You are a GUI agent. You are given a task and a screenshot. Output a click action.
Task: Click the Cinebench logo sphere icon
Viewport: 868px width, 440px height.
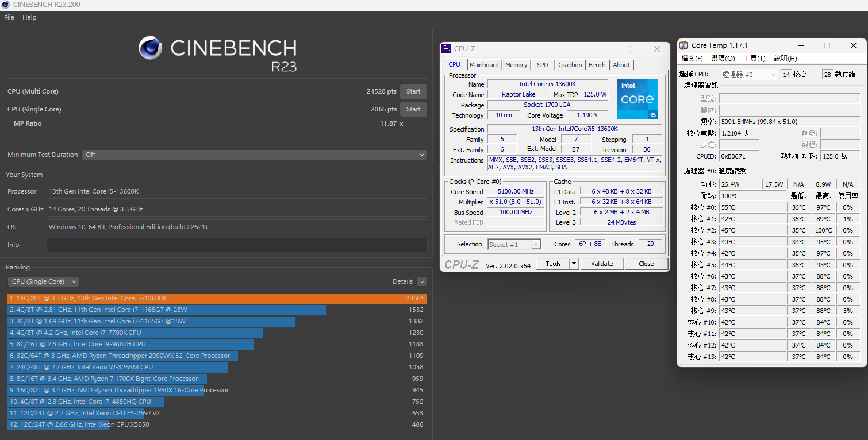pyautogui.click(x=151, y=48)
